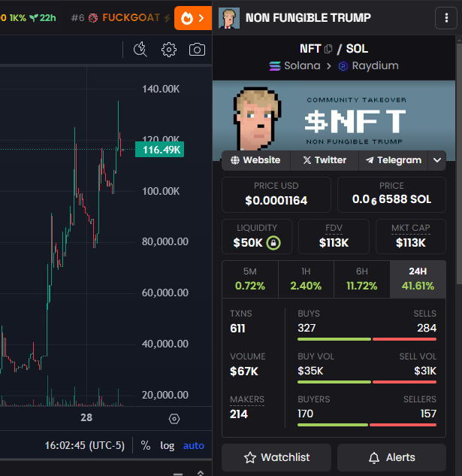Click the Solana chain link
The width and height of the screenshot is (462, 476).
pyautogui.click(x=302, y=65)
